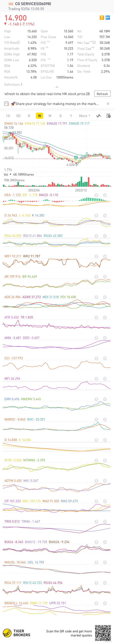Viewport: 114px width, 644px height.
Task: Show Mkt Cap info tooltip
Action: 94,43
